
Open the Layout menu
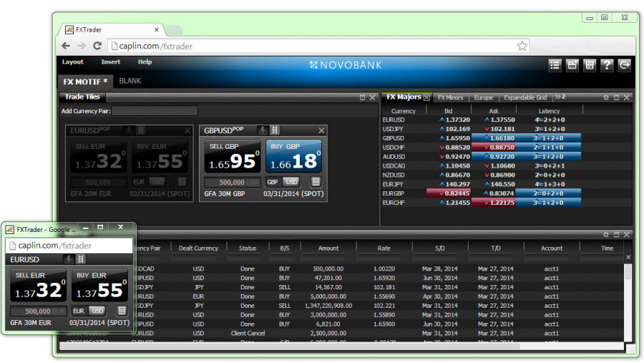(73, 62)
